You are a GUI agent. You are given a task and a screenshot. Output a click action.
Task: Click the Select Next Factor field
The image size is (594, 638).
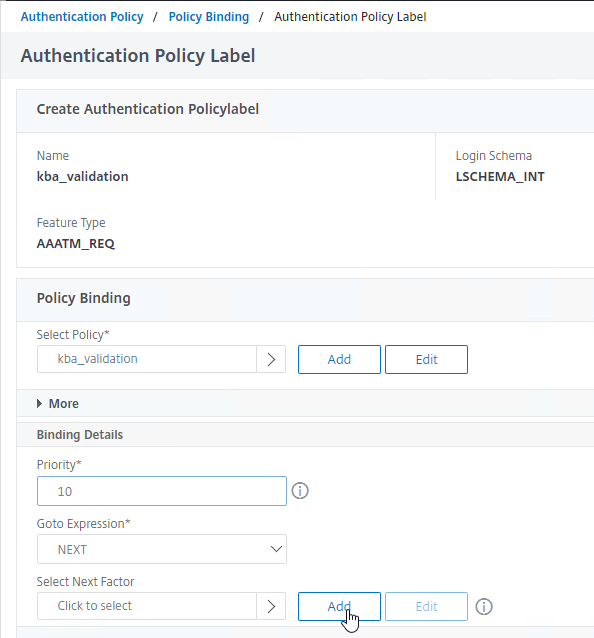(x=147, y=606)
